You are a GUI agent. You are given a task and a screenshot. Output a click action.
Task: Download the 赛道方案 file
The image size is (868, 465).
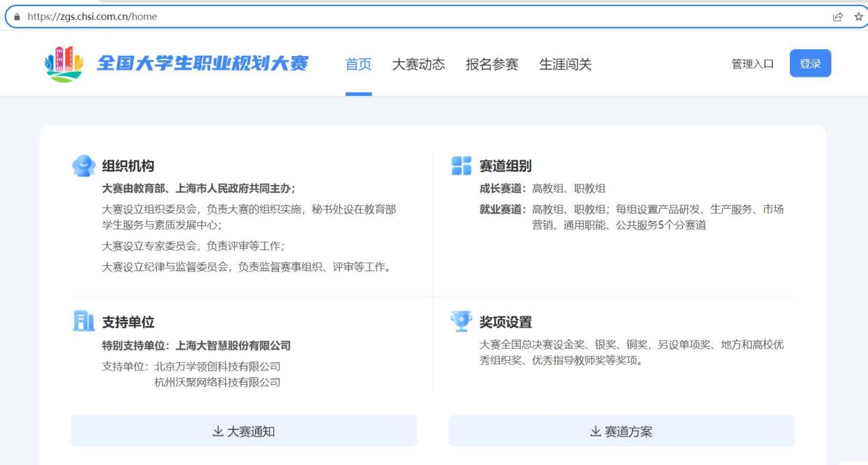[621, 431]
